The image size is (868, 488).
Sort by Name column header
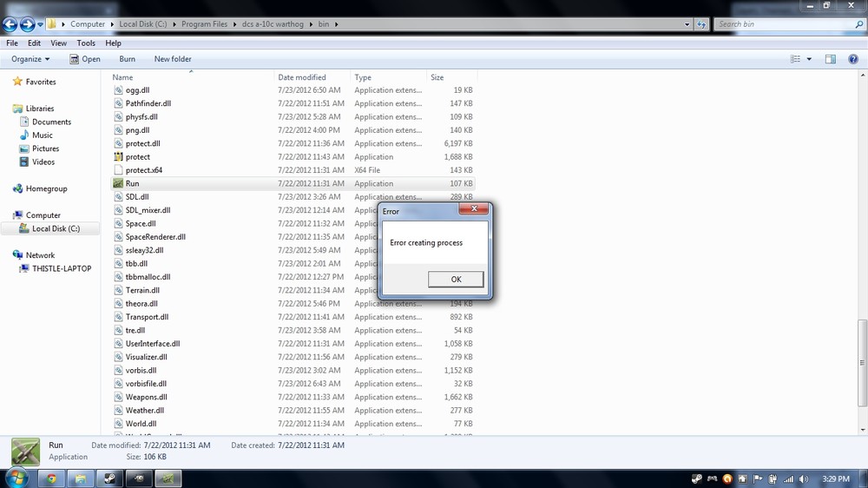(191, 77)
